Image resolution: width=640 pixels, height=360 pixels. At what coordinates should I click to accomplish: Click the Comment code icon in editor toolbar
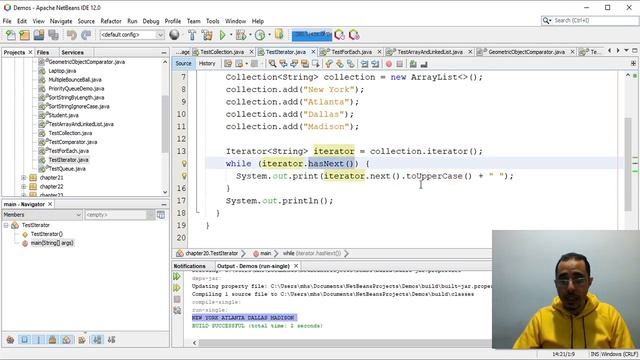click(413, 64)
